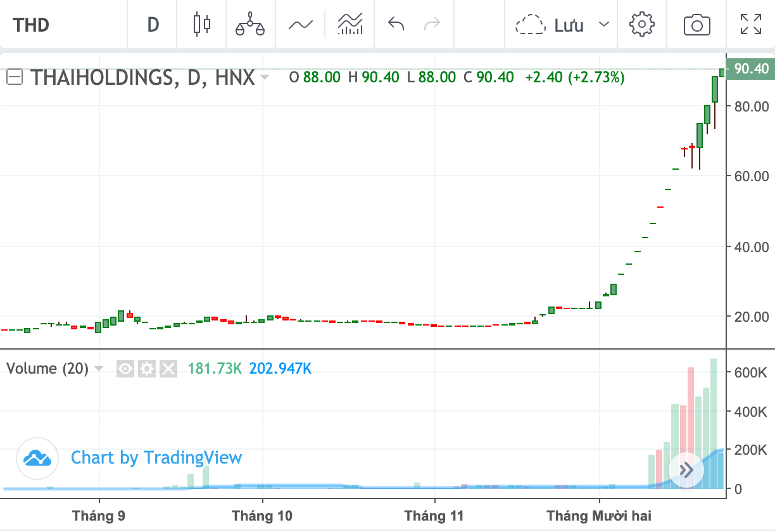Viewport: 775px width, 532px height.
Task: Open the indicator templates icon
Action: coord(350,25)
